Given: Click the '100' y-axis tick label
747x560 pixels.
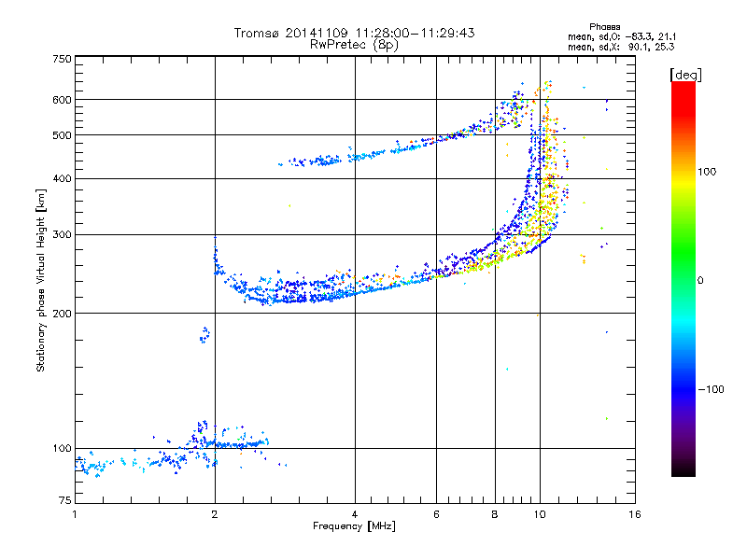Looking at the screenshot, I should [63, 448].
